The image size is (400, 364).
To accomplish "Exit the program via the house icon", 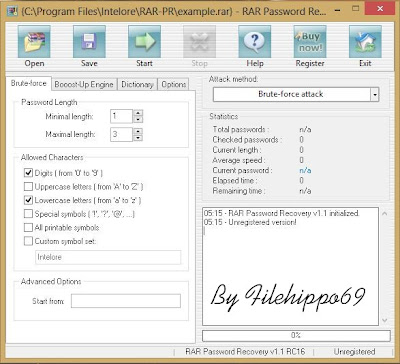I will click(365, 42).
